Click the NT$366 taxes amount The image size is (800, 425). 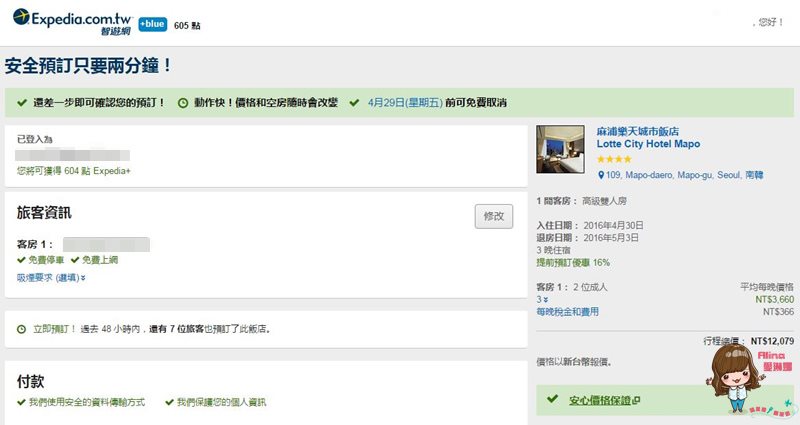779,312
